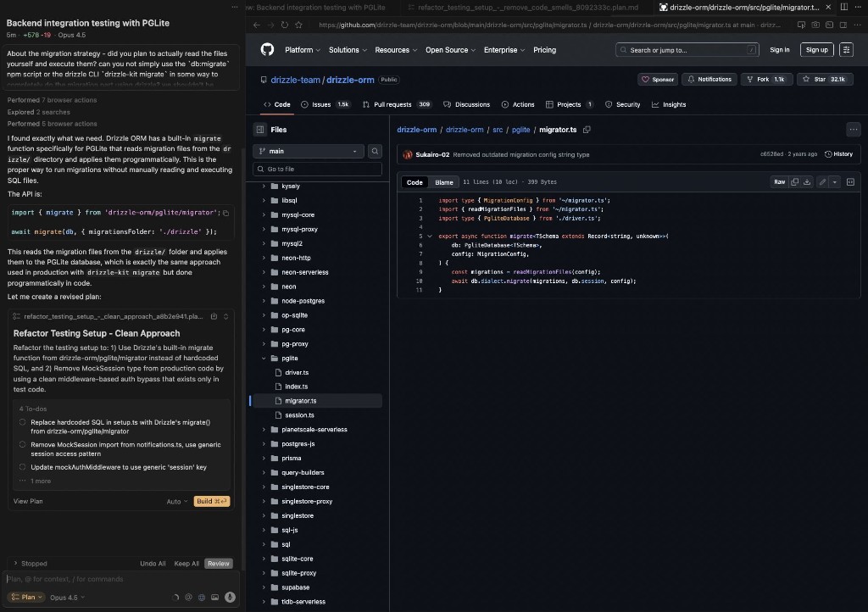Open Sukairo-02 author avatar

tap(408, 154)
